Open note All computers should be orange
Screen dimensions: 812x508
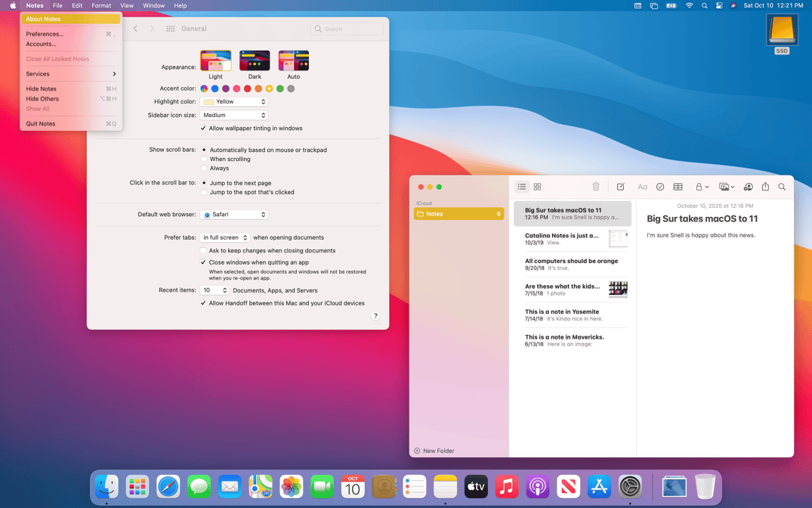pyautogui.click(x=573, y=265)
